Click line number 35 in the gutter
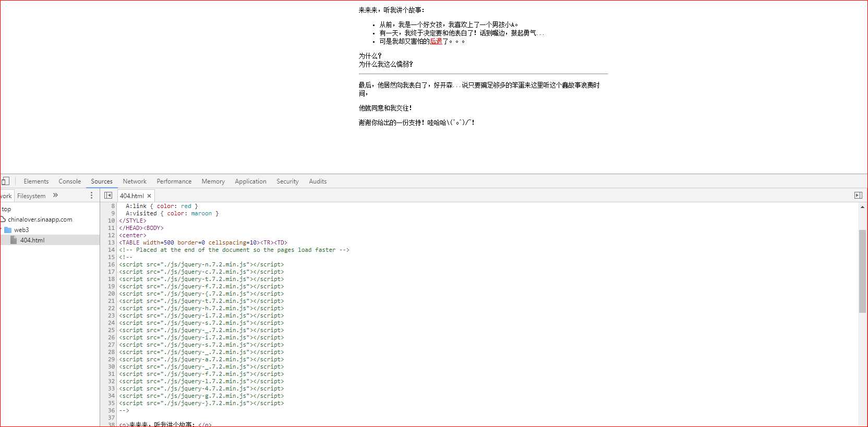868x427 pixels. tap(111, 403)
